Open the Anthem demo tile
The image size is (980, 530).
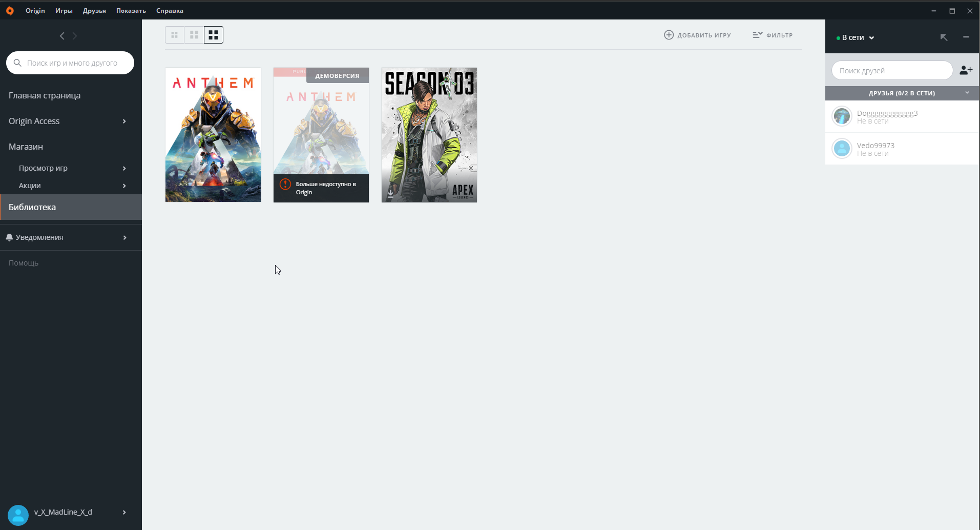321,135
